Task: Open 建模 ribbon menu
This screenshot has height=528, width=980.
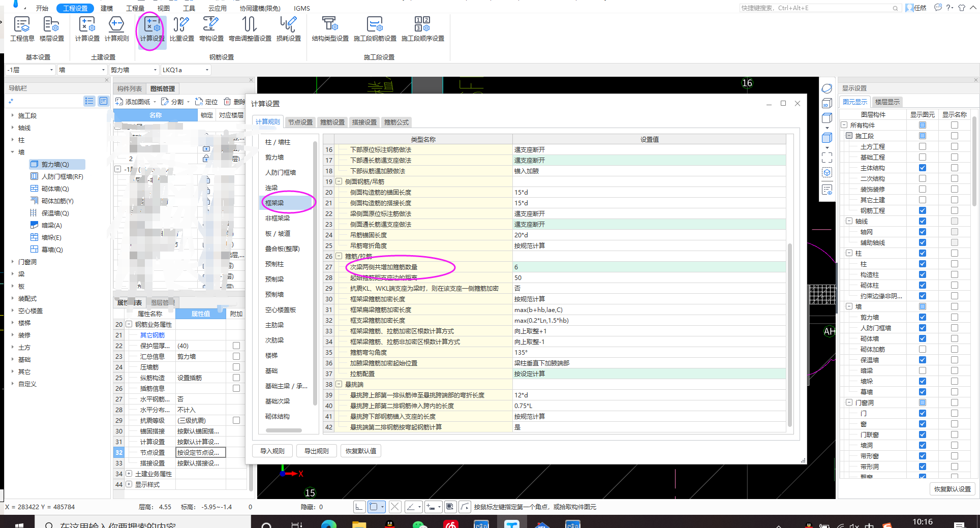Action: tap(107, 8)
